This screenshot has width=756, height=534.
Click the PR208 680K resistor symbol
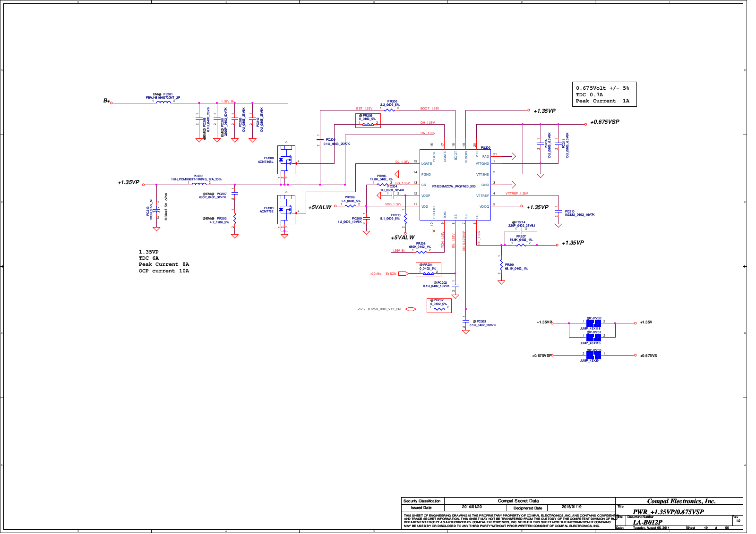[421, 252]
